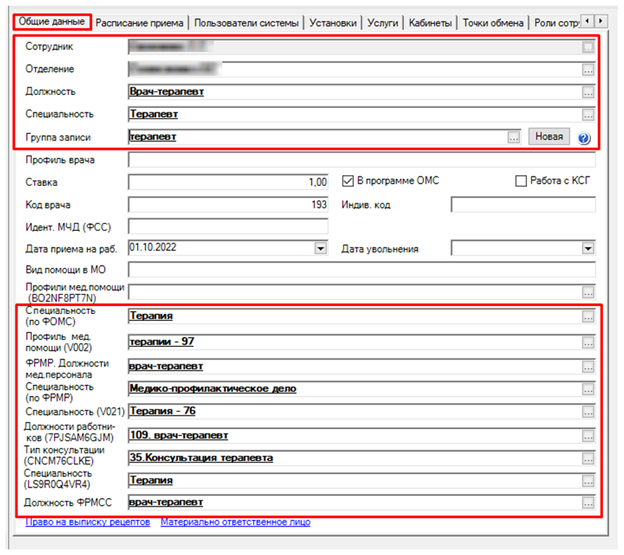This screenshot has height=555, width=624.
Task: Open lookup for Профили мед.помощи field
Action: tap(588, 292)
